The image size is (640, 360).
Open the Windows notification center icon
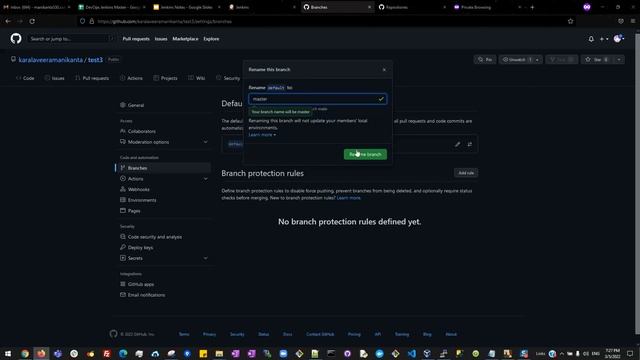coord(630,353)
